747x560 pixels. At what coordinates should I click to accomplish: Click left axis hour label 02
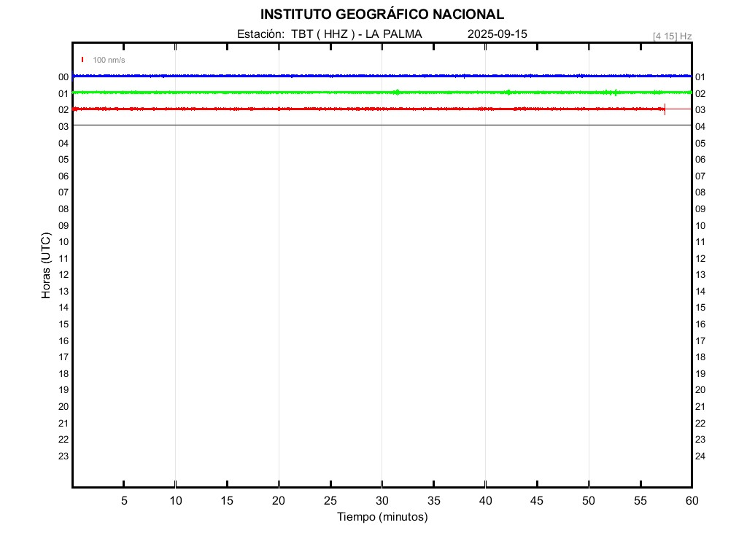pos(63,110)
